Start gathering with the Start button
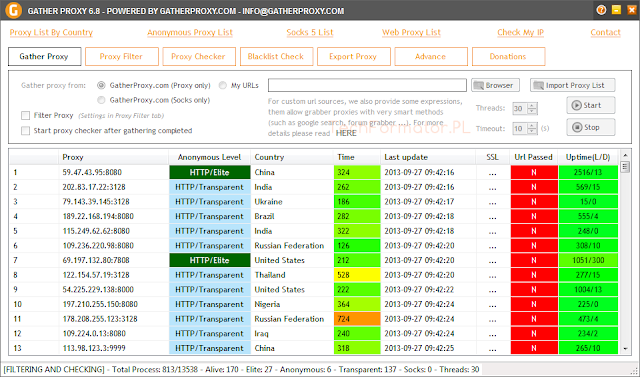Viewport: 640px width, 377px height. pyautogui.click(x=591, y=105)
